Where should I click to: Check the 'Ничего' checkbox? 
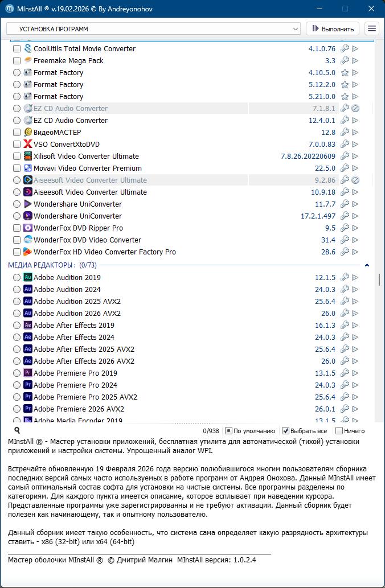[339, 431]
